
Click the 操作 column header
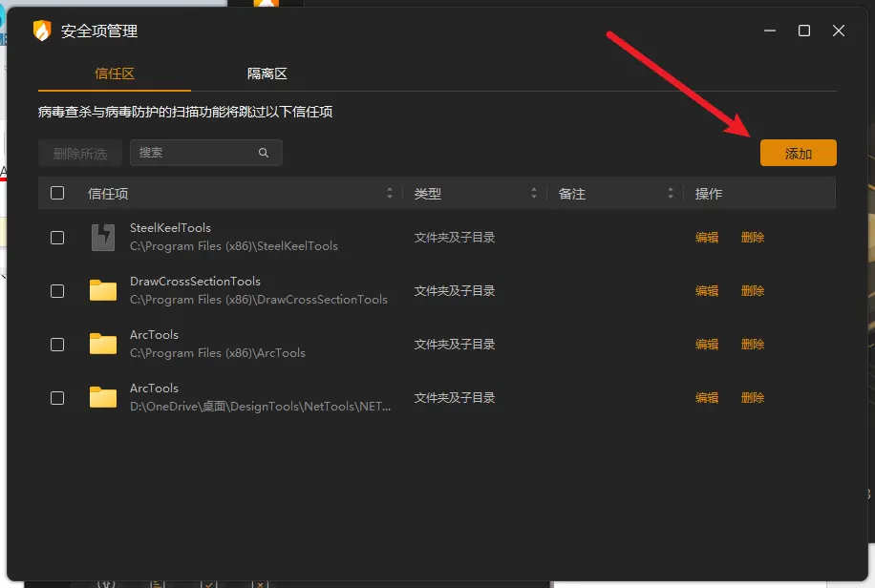click(x=708, y=194)
